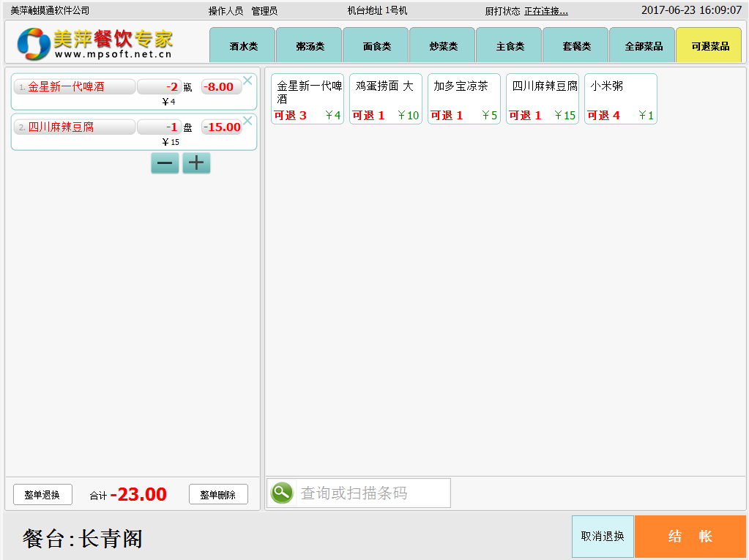Show the 全部菜品 tab

(643, 46)
